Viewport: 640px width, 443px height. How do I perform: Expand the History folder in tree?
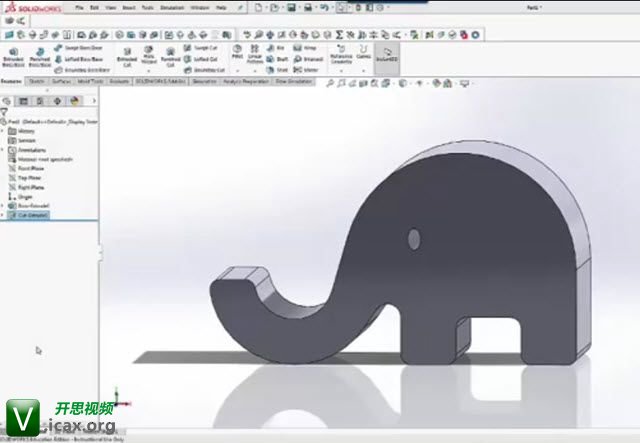click(4, 131)
